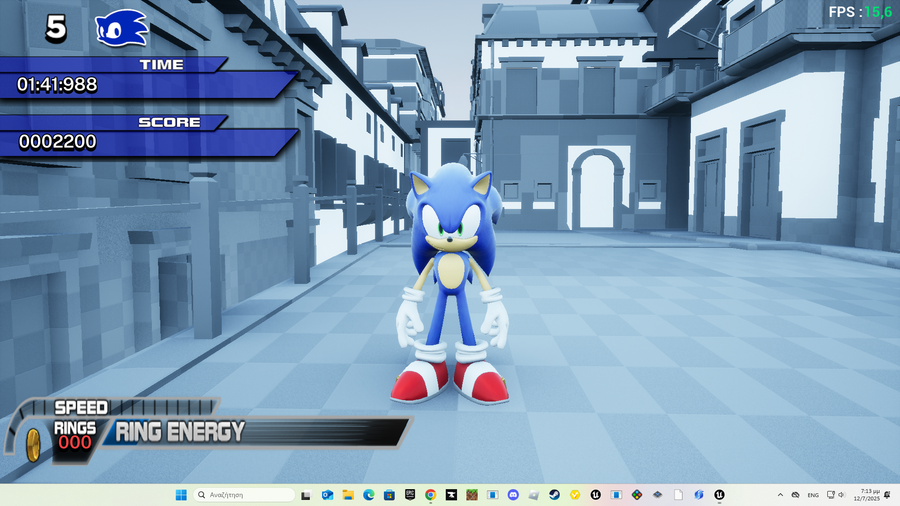Open the black anvil app icon

pos(451,495)
